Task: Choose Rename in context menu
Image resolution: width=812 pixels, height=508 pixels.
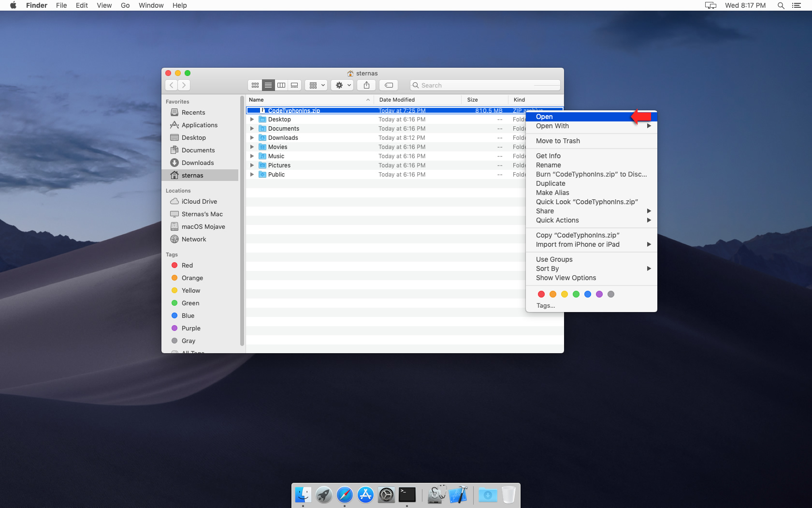Action: pyautogui.click(x=591, y=165)
